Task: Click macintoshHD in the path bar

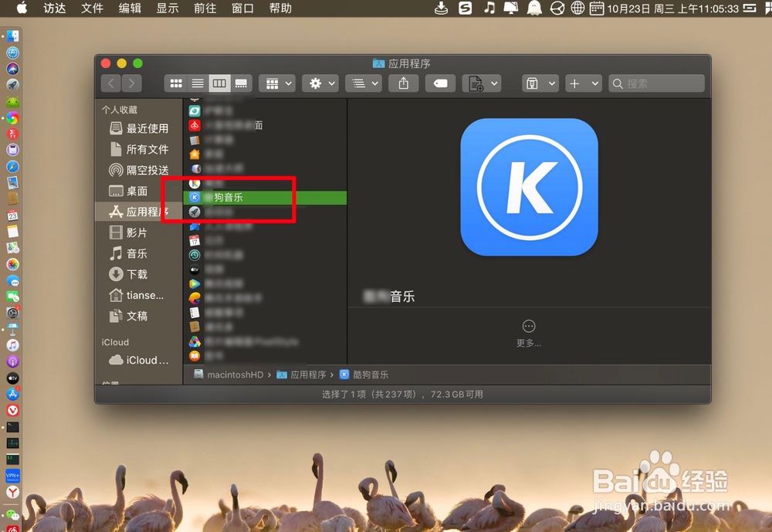Action: [x=229, y=374]
